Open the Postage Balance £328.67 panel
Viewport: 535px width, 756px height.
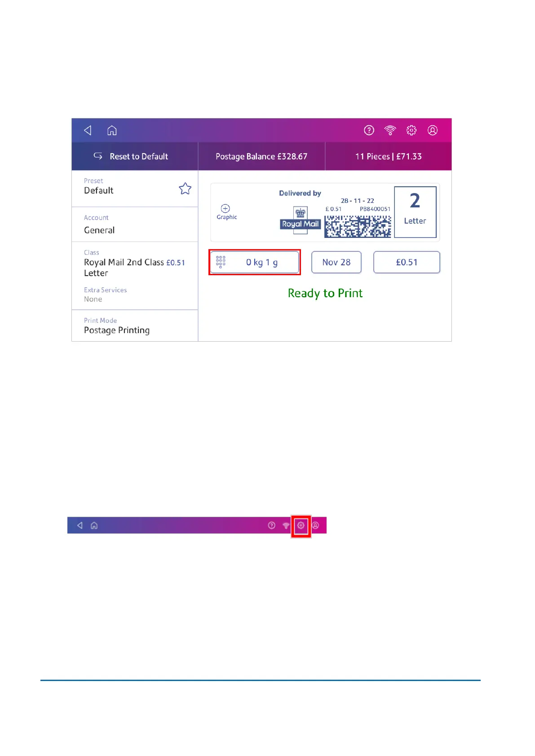tap(261, 156)
